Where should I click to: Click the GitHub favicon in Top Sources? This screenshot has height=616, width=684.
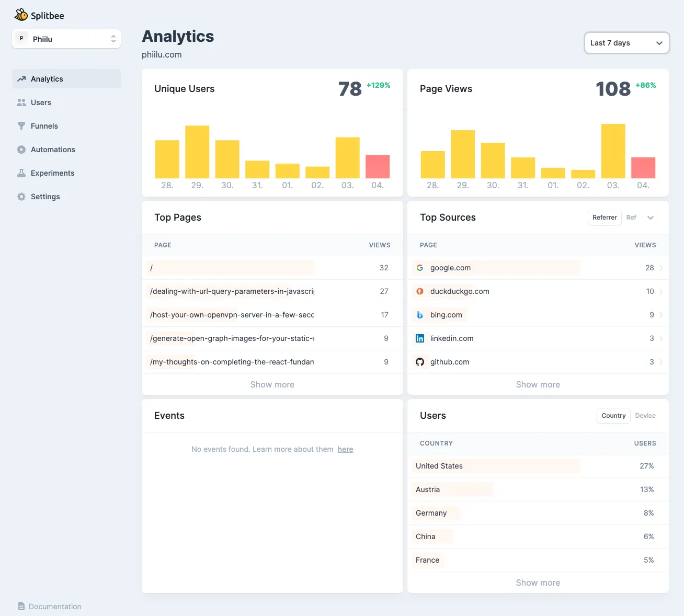click(420, 362)
